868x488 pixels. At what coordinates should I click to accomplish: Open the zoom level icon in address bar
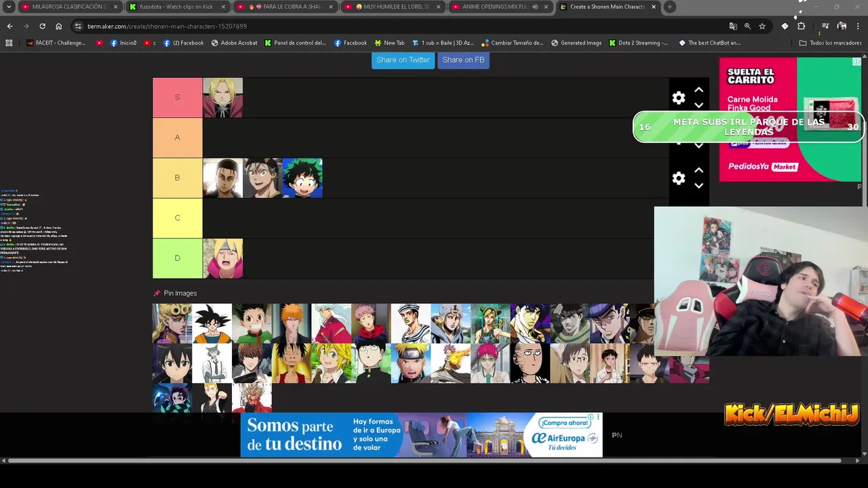[747, 26]
